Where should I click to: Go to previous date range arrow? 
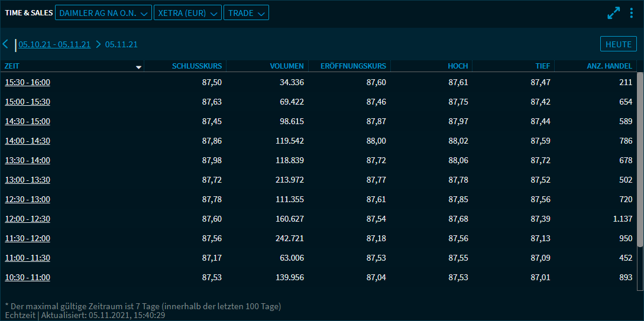coord(5,44)
